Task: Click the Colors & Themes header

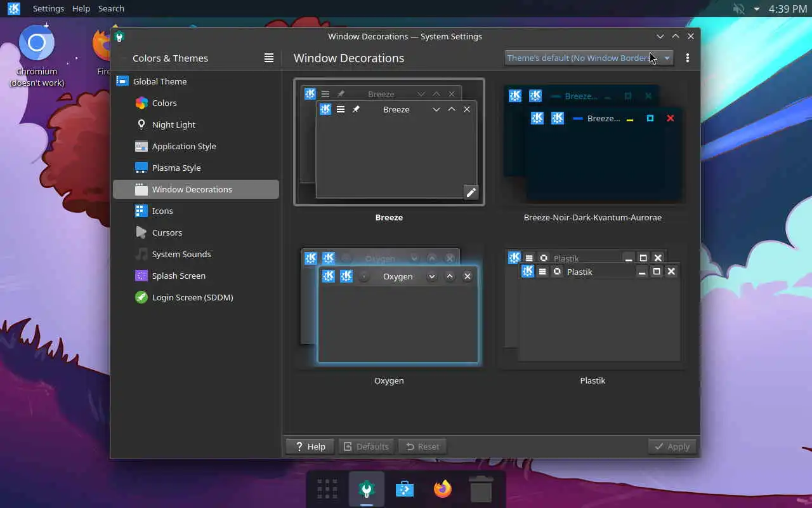Action: 170,58
